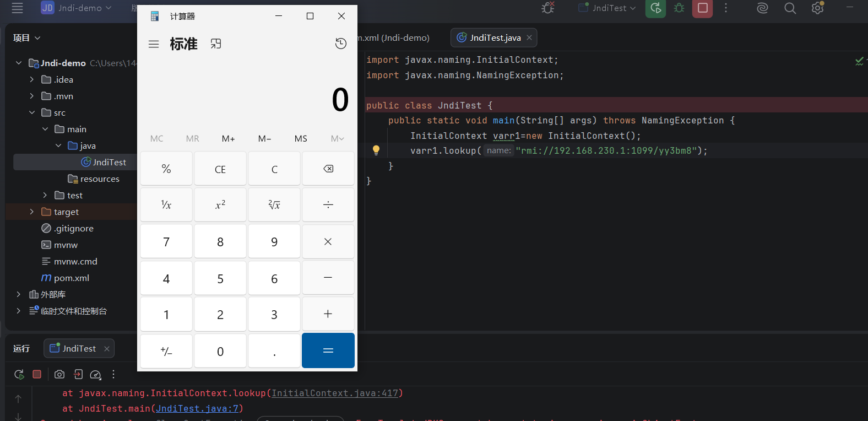Open pom.xml in the project tree
Image resolution: width=868 pixels, height=421 pixels.
(66, 278)
